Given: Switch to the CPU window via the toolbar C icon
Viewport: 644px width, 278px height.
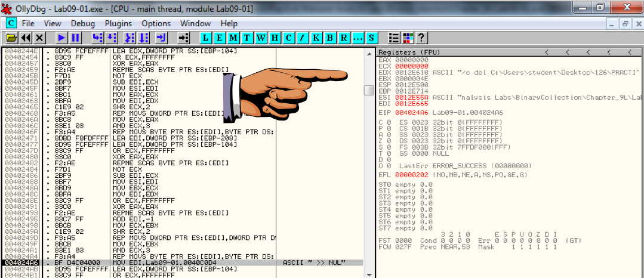Looking at the screenshot, I should click(x=289, y=38).
